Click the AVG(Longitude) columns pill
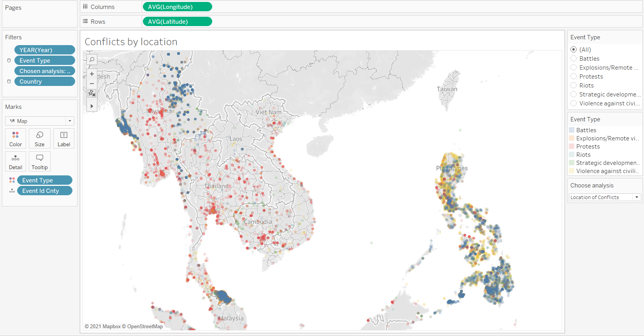 [x=177, y=7]
